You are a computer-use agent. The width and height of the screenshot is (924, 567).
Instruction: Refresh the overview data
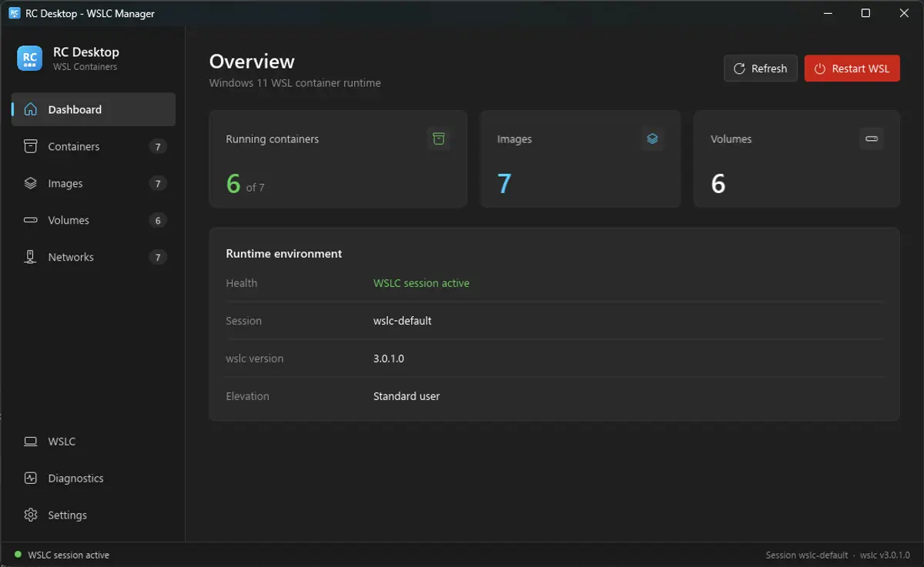click(x=760, y=68)
